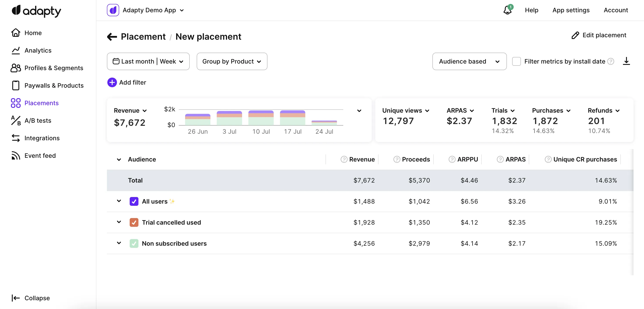The image size is (644, 309).
Task: Click the App settings link
Action: pyautogui.click(x=571, y=10)
